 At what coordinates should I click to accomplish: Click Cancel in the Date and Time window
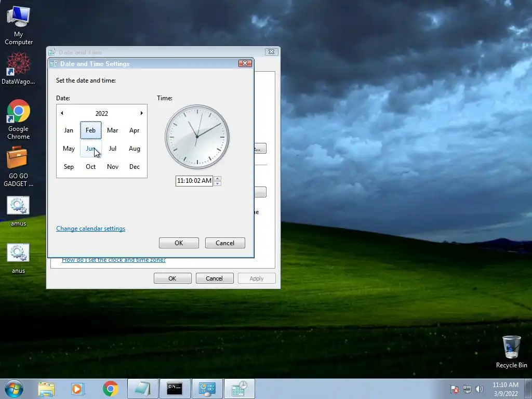(x=215, y=278)
